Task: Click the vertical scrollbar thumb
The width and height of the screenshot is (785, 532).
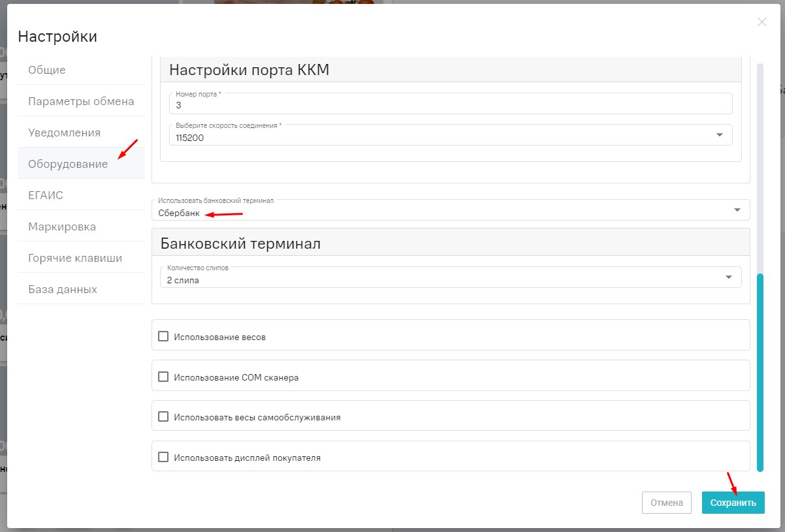Action: 760,372
